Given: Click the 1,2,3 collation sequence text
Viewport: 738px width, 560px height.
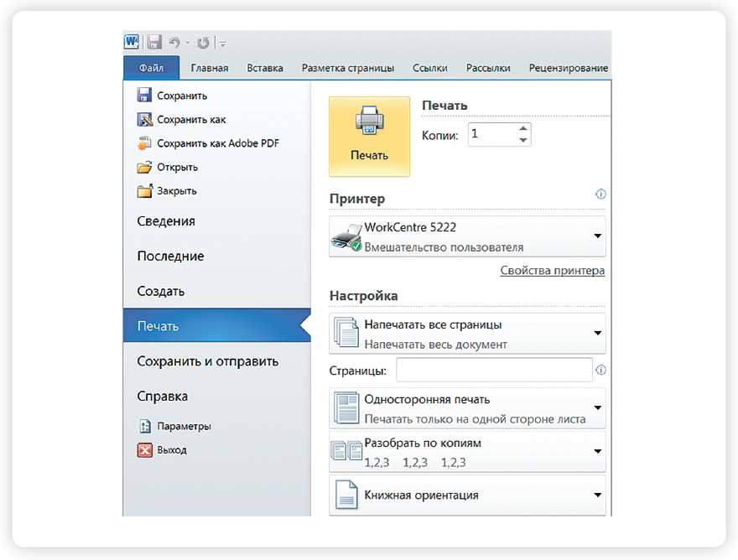Looking at the screenshot, I should coord(415,463).
